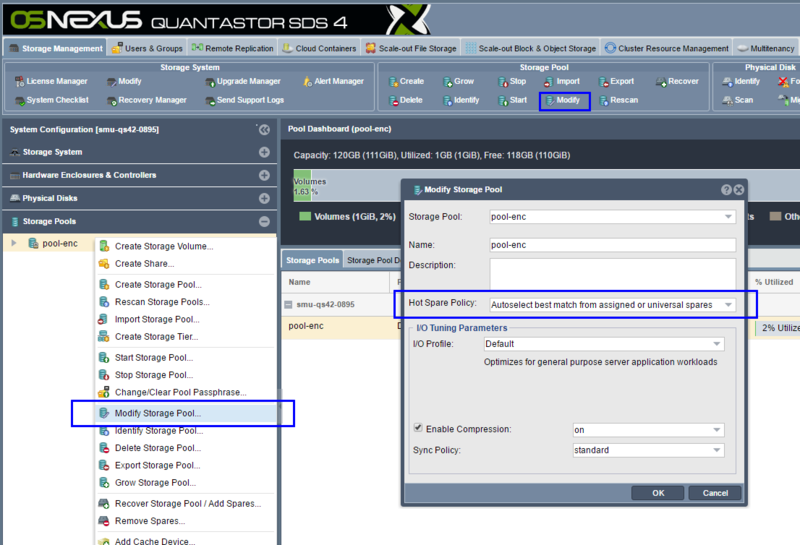Select Create Storage Volume... menu item
The width and height of the screenshot is (800, 545).
click(x=186, y=246)
